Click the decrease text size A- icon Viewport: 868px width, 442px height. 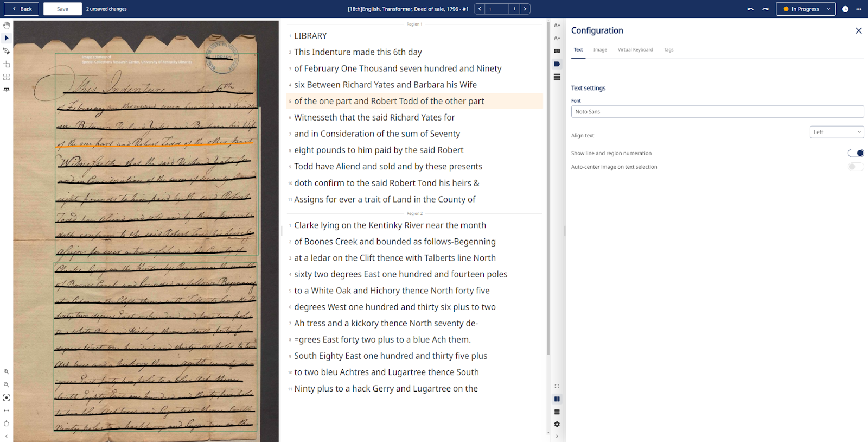[557, 38]
